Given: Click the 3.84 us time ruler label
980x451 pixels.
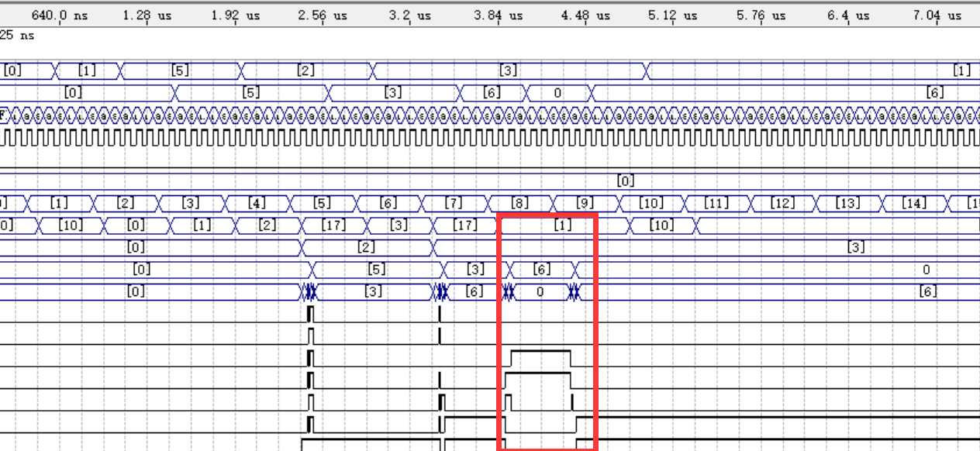Looking at the screenshot, I should [499, 15].
